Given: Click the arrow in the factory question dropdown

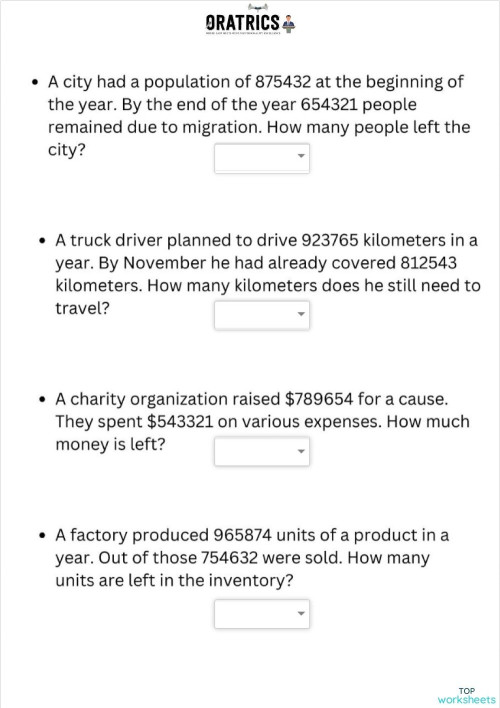Looking at the screenshot, I should coord(301,613).
